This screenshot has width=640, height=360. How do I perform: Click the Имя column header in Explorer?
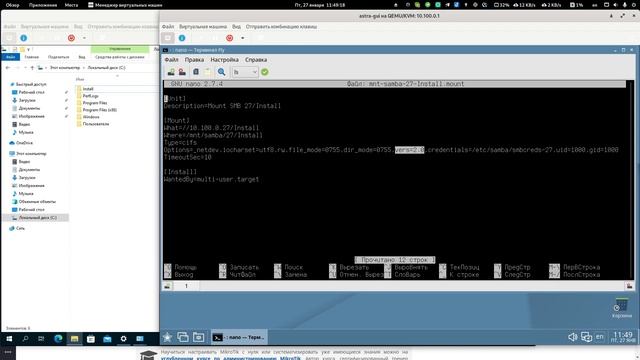click(80, 79)
